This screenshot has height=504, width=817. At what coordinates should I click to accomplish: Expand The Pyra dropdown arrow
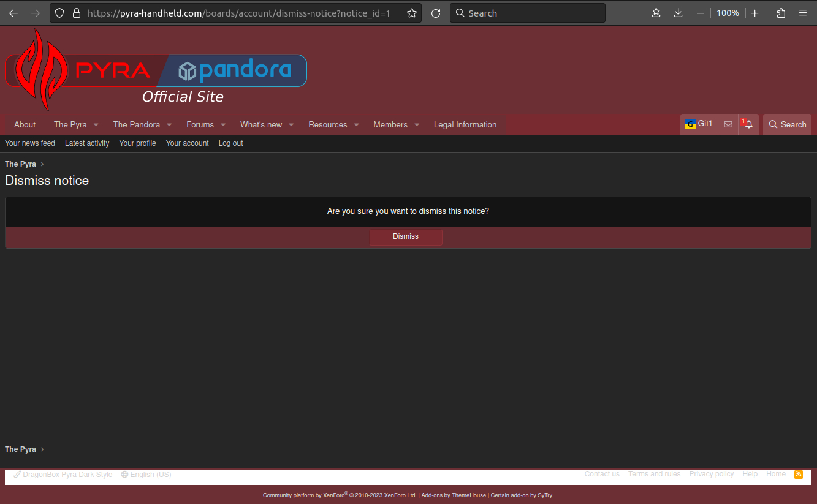pyautogui.click(x=96, y=125)
